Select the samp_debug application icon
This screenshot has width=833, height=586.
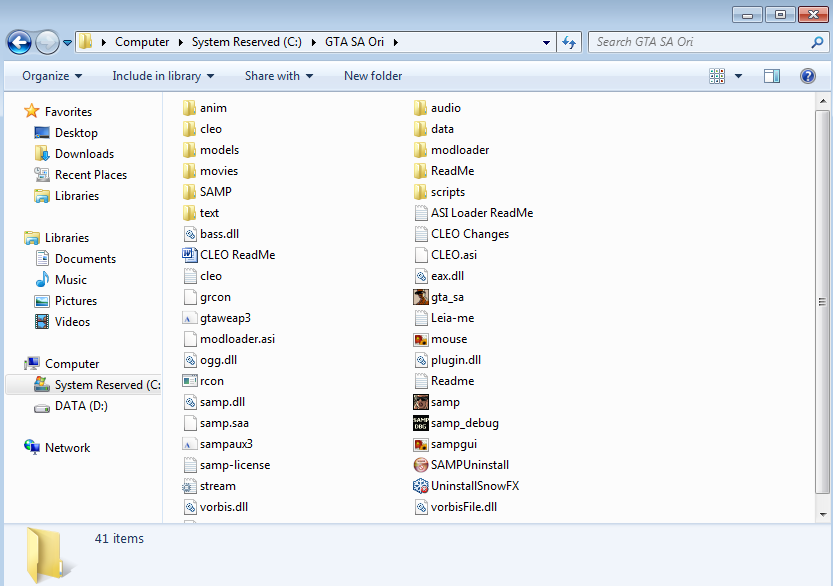421,423
